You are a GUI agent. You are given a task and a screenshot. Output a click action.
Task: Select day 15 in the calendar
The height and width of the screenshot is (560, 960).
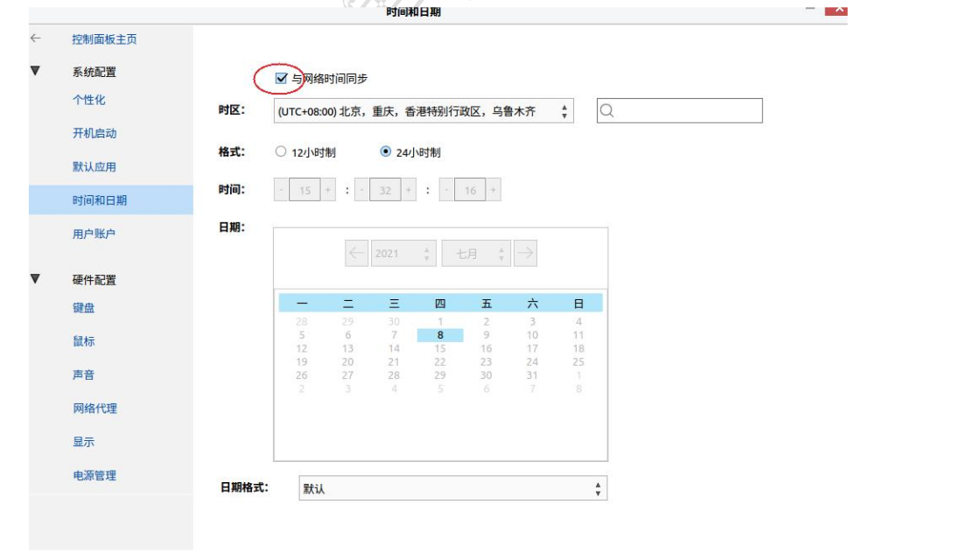click(440, 348)
